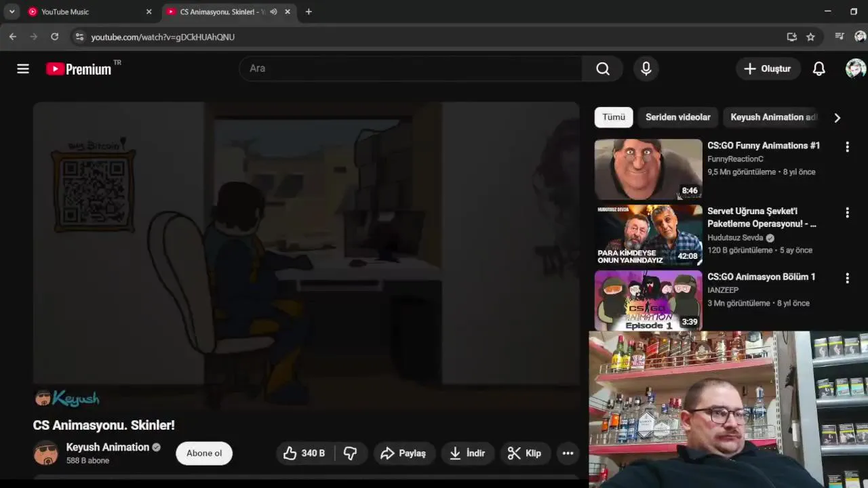Image resolution: width=868 pixels, height=488 pixels.
Task: Start voice search with microphone icon
Action: (x=646, y=68)
